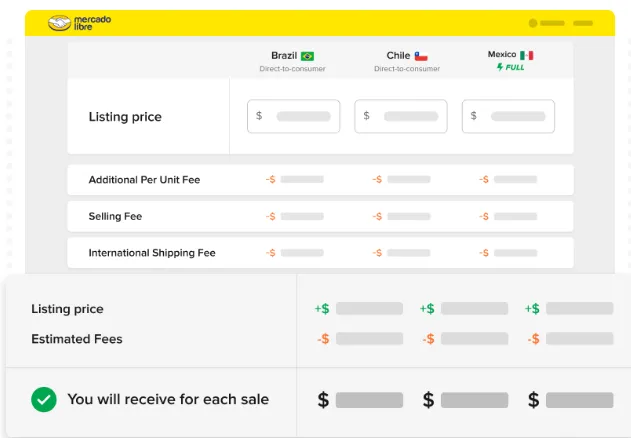Click You will receive for each sale
This screenshot has width=631, height=438.
pos(168,399)
